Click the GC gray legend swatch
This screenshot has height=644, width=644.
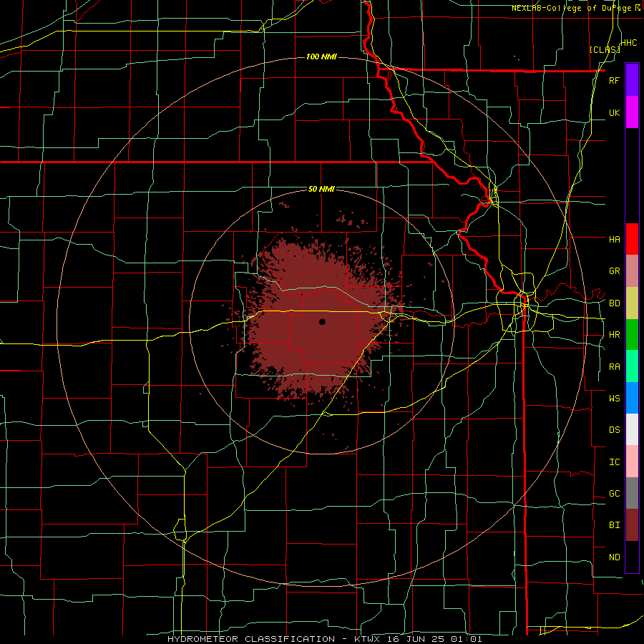click(x=632, y=493)
